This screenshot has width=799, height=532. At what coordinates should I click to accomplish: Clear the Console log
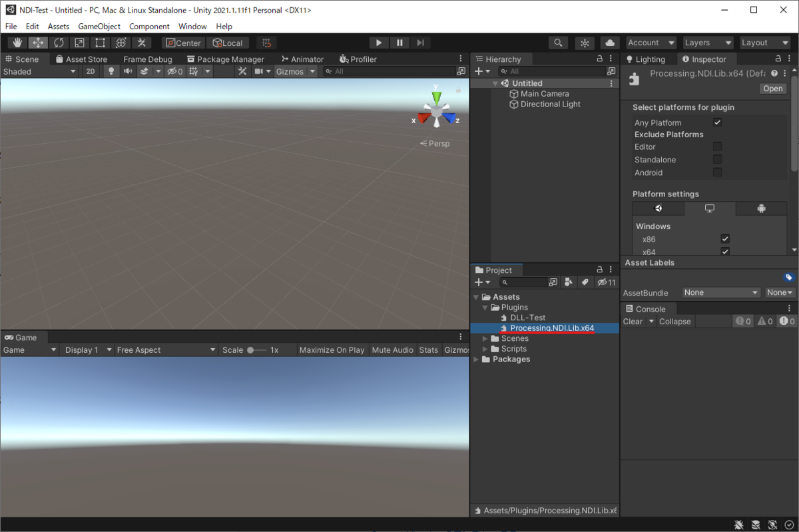point(633,322)
